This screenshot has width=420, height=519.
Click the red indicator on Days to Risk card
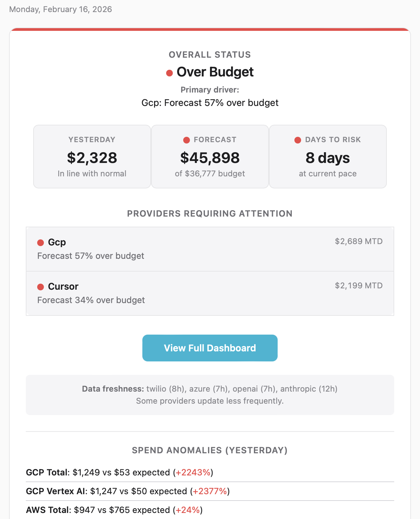[x=298, y=140]
